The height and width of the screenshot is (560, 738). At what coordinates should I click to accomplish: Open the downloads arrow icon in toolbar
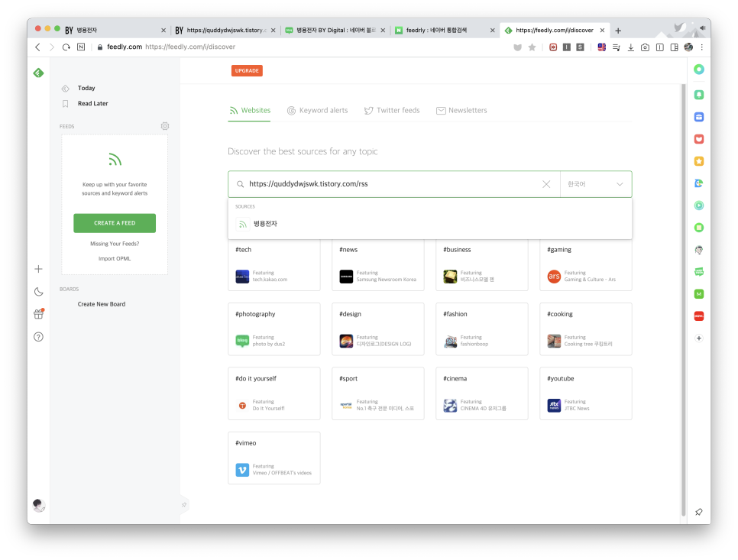631,47
